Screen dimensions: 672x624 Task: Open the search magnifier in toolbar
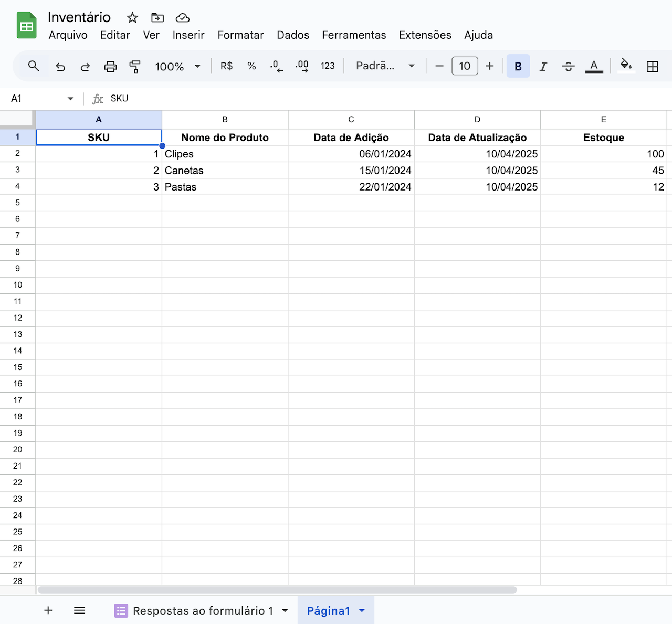(x=34, y=66)
